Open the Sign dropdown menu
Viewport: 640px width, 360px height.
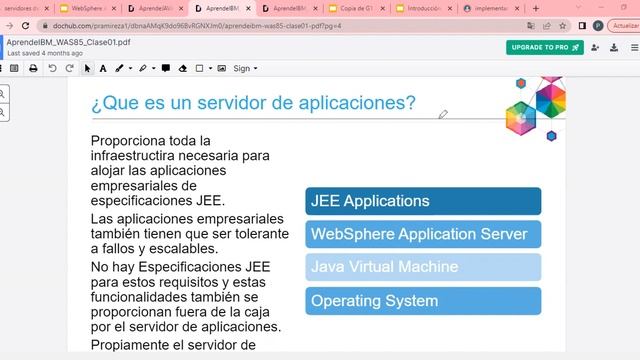point(245,69)
